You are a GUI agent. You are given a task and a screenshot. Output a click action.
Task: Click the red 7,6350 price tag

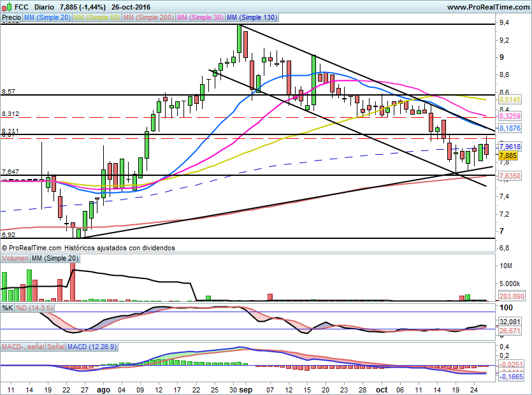[x=510, y=176]
